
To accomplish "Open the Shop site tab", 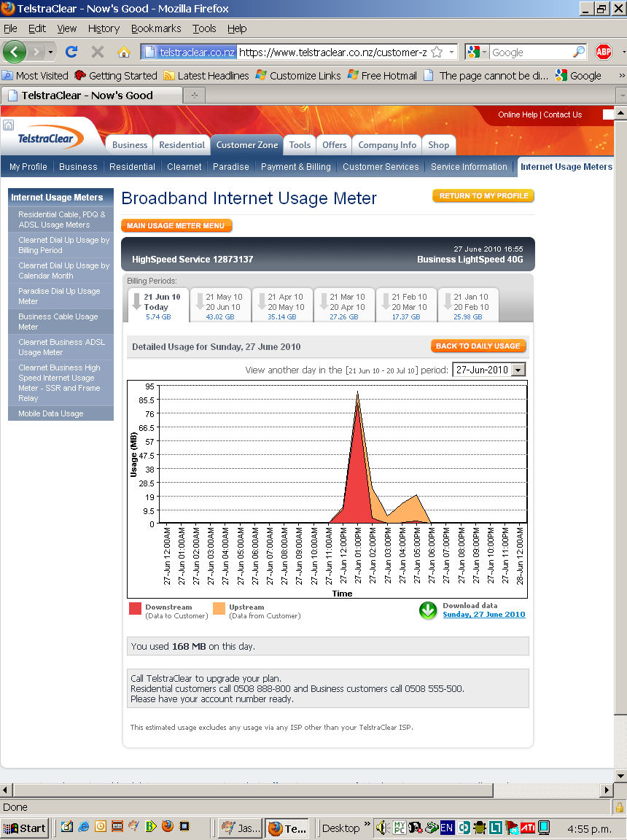I will point(438,144).
